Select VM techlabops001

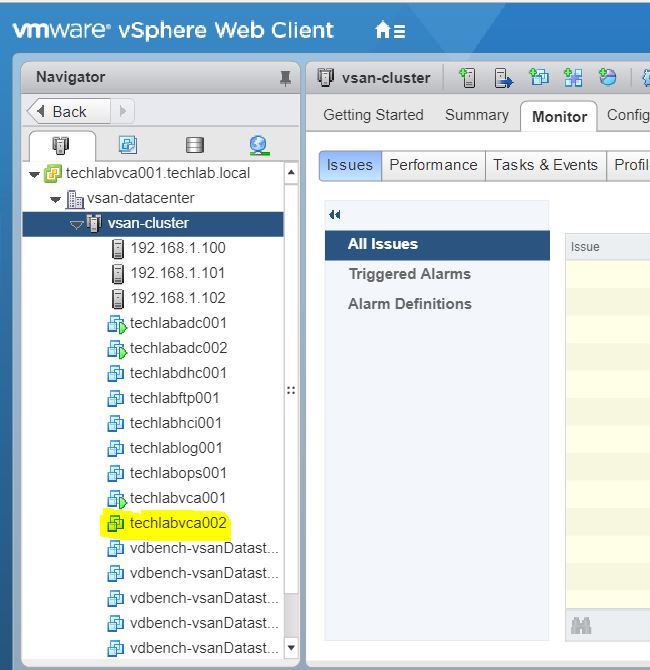[178, 473]
